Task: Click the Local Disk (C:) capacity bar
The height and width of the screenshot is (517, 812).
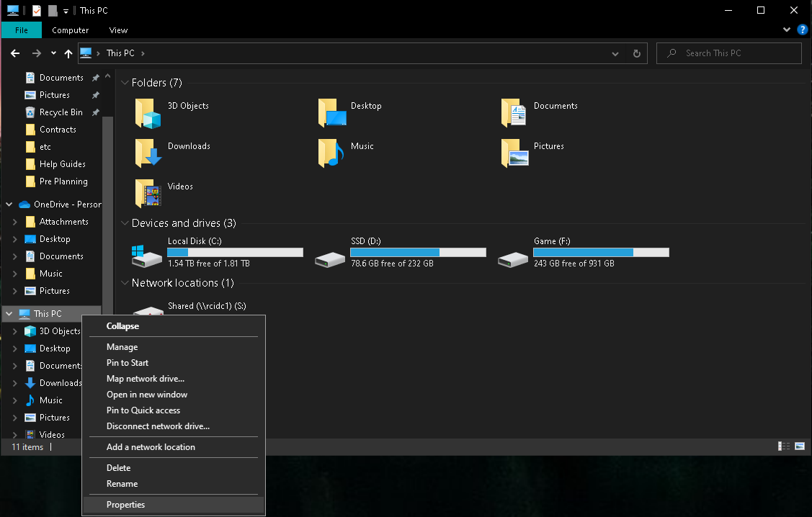Action: pos(235,252)
